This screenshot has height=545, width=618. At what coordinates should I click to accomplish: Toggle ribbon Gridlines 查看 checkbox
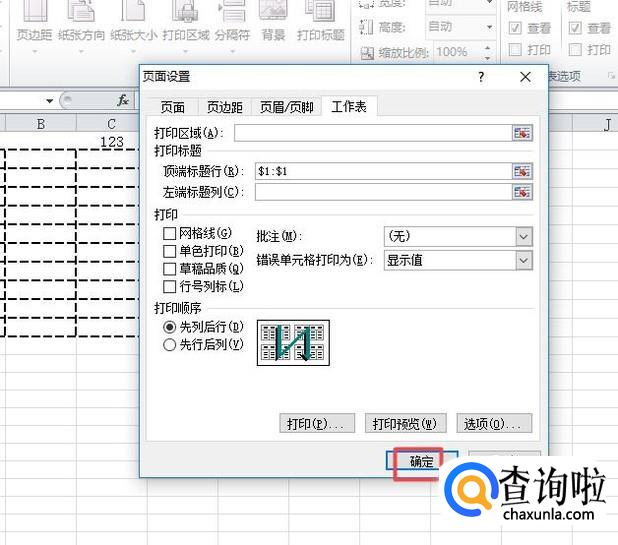(515, 28)
